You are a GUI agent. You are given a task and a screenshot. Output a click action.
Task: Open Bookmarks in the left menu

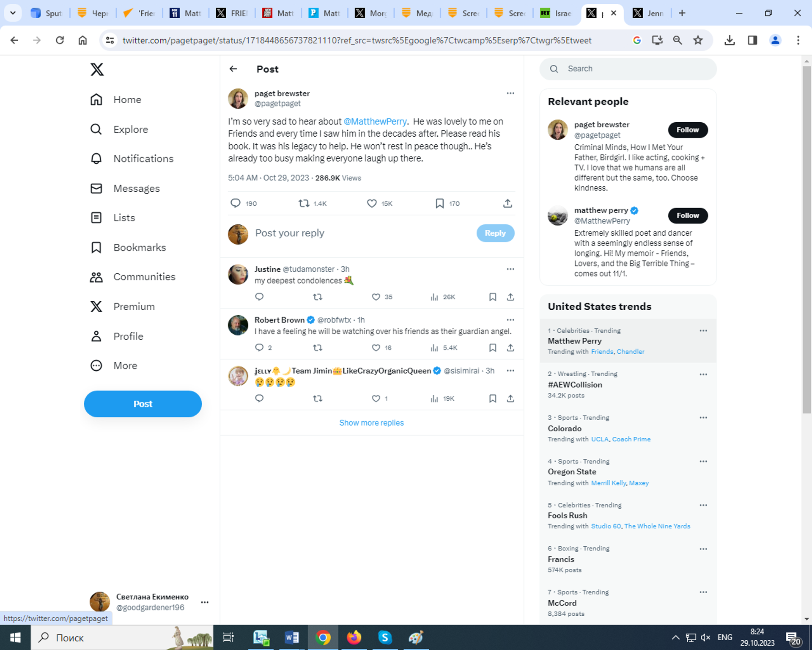coord(128,248)
